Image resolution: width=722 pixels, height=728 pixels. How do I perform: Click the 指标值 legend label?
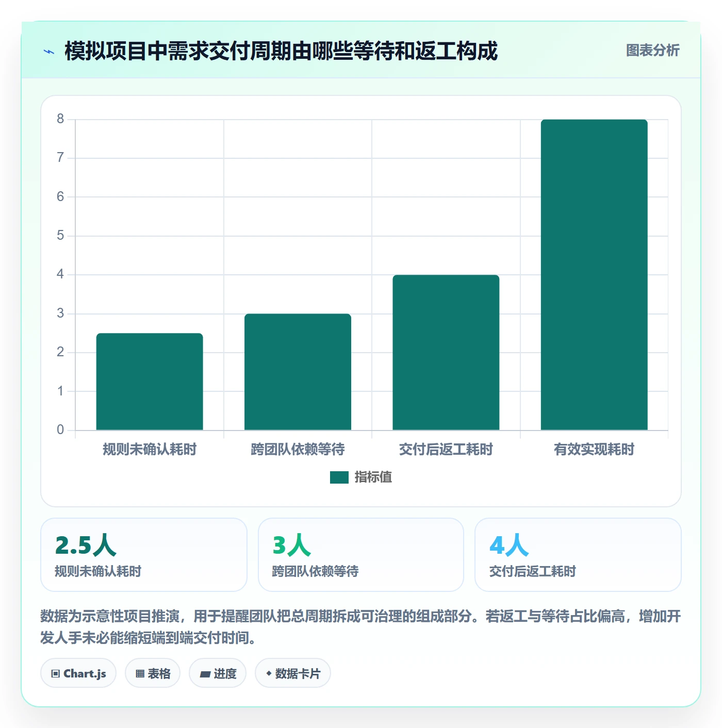(x=373, y=477)
